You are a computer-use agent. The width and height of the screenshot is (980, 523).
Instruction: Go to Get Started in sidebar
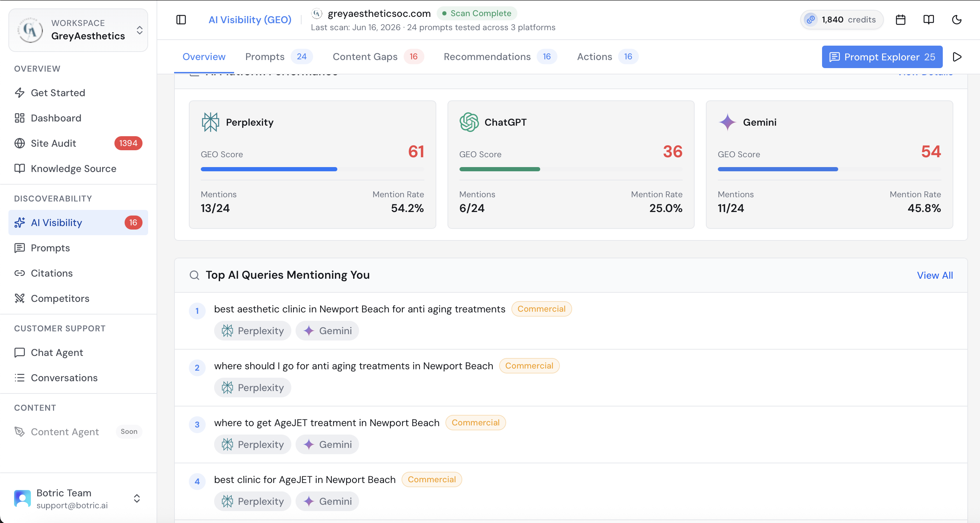(x=78, y=93)
